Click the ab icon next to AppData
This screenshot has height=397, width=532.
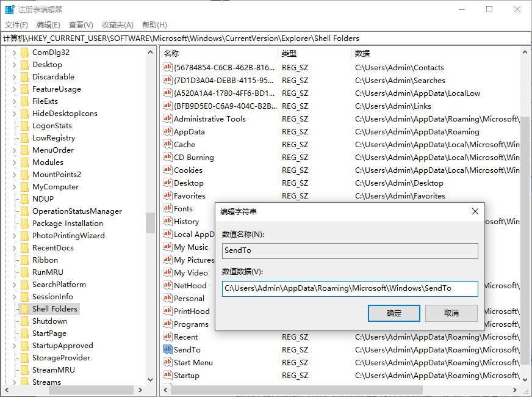click(168, 132)
